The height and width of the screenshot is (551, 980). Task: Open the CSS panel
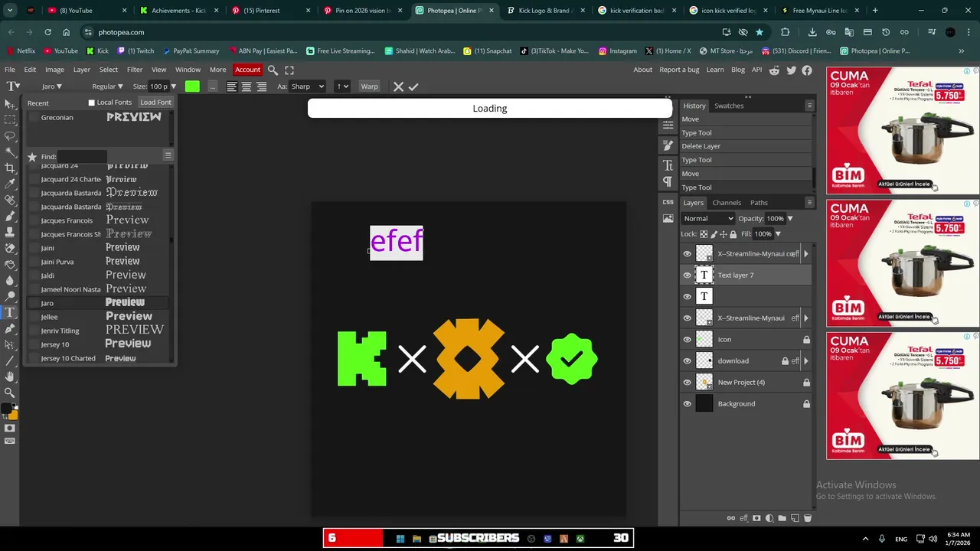pyautogui.click(x=668, y=202)
